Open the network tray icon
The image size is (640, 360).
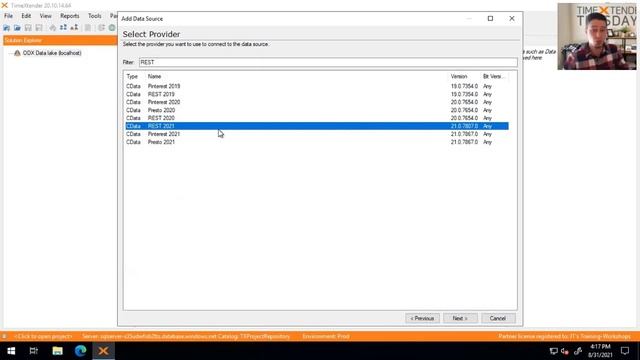pos(553,351)
